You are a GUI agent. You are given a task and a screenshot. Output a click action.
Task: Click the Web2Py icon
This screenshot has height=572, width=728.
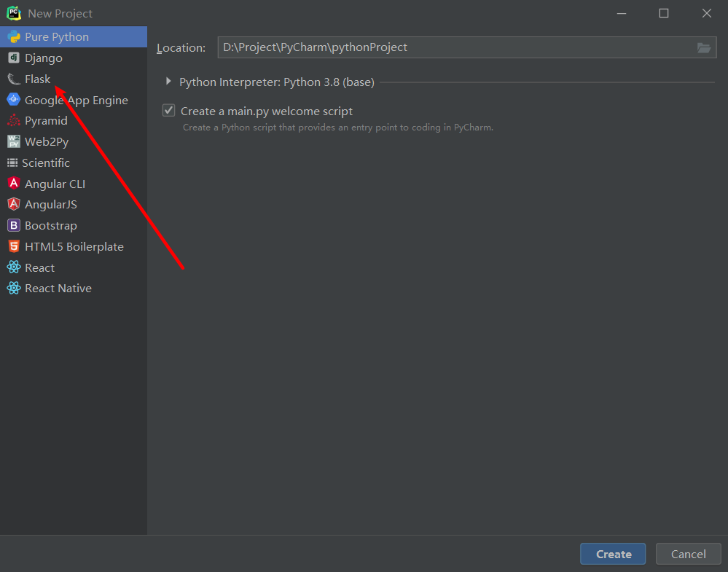14,141
